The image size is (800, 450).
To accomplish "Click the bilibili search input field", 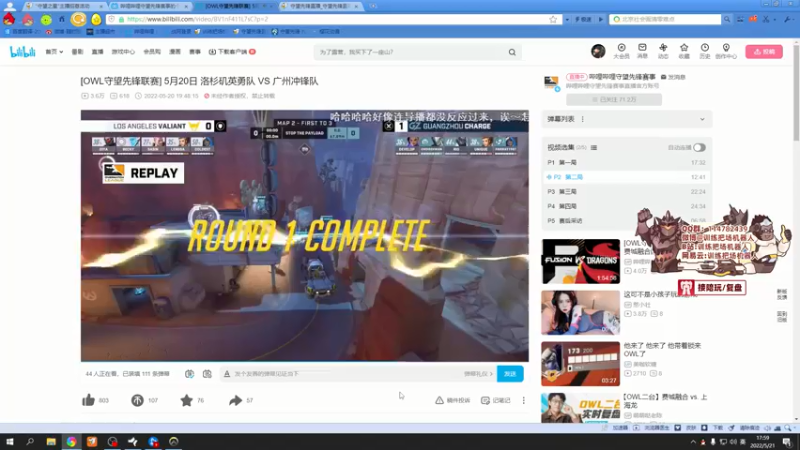I will coord(411,52).
